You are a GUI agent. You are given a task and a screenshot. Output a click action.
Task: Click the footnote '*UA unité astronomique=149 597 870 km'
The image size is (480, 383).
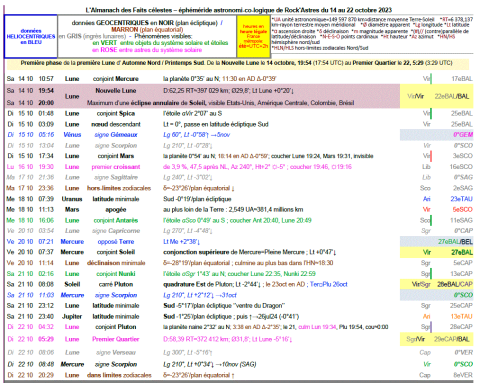click(x=353, y=19)
